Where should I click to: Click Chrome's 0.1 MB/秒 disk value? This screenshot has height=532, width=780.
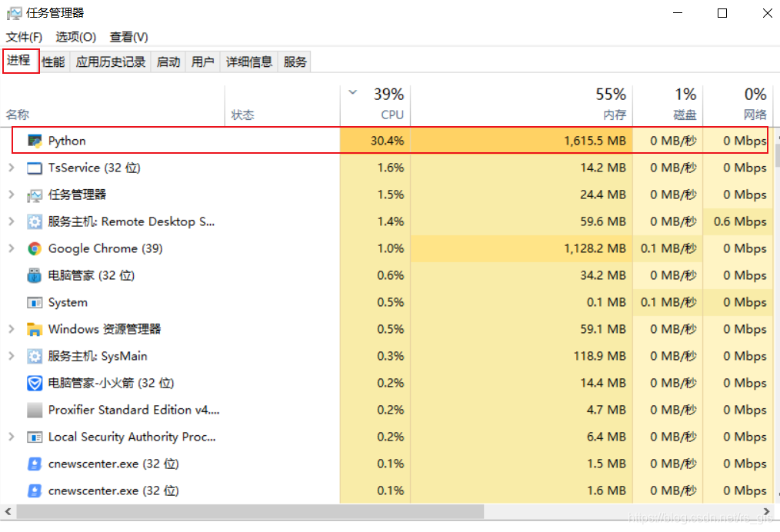point(668,248)
